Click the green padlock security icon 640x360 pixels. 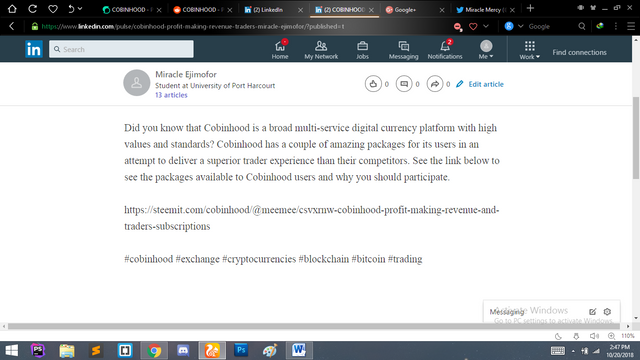tap(35, 26)
